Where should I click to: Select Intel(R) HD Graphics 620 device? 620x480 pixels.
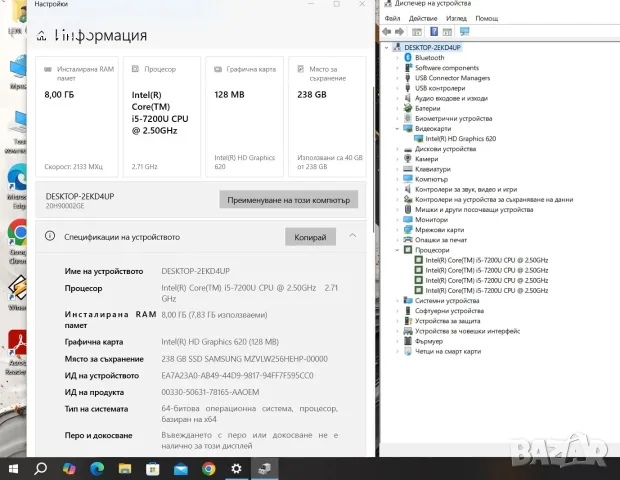click(460, 139)
